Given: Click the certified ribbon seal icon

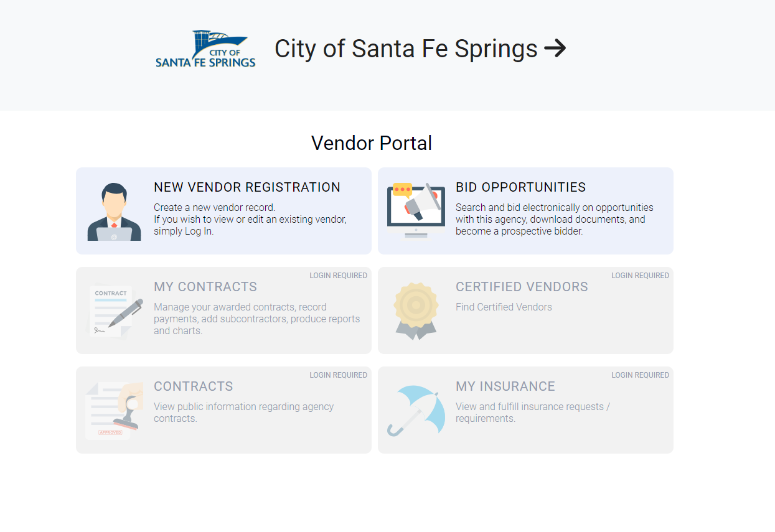Looking at the screenshot, I should pyautogui.click(x=416, y=309).
